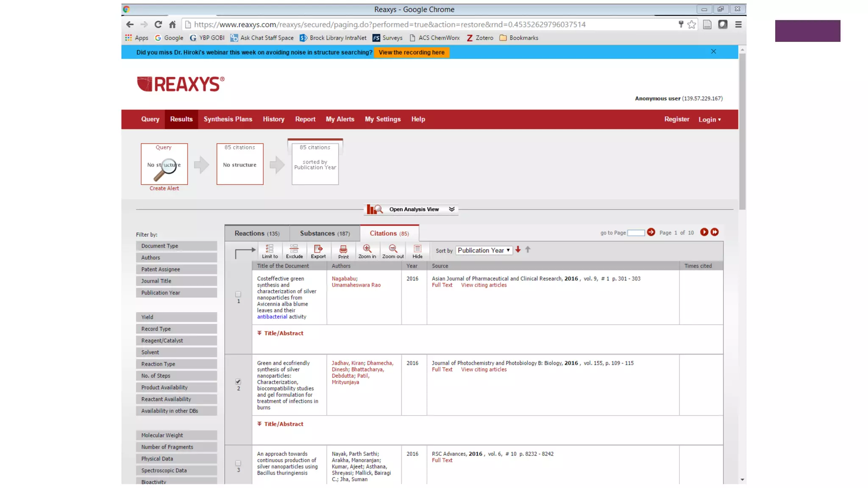
Task: Check the checkbox for citation 3
Action: [238, 463]
